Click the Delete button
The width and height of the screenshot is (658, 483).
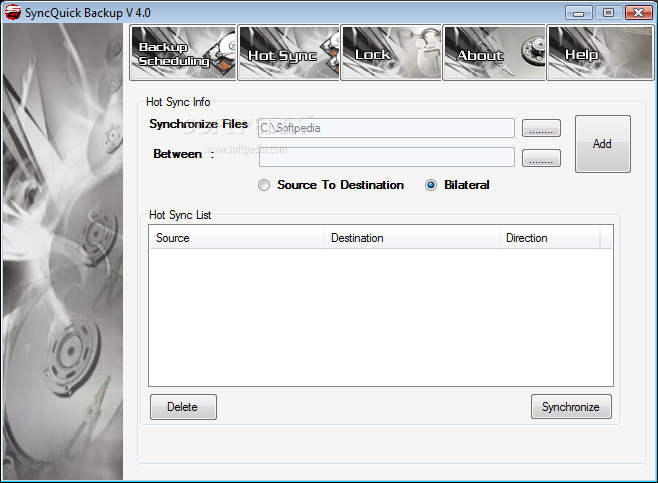pyautogui.click(x=183, y=407)
